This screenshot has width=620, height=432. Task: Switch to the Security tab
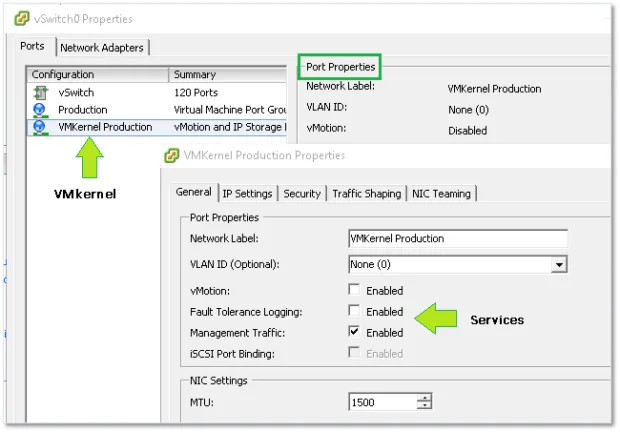click(302, 194)
